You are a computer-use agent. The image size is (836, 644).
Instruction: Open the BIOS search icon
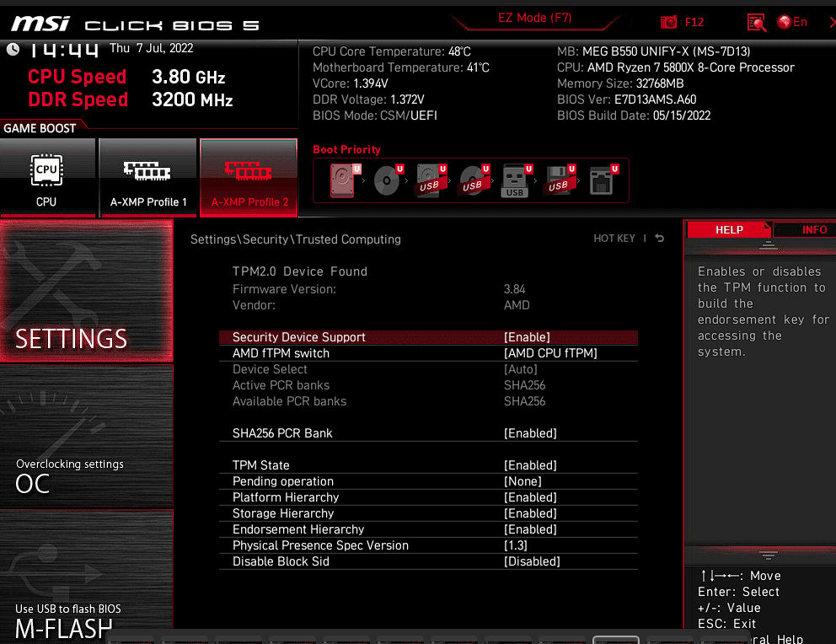tap(757, 23)
